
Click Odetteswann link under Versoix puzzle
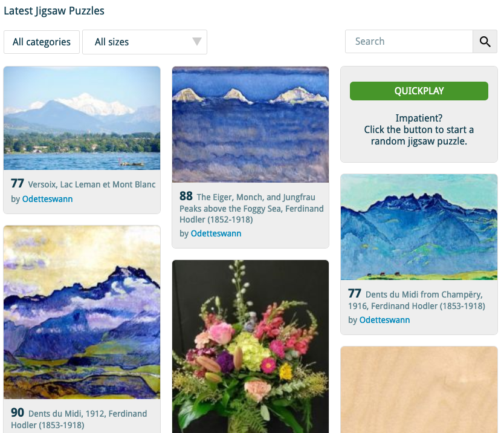tap(47, 199)
